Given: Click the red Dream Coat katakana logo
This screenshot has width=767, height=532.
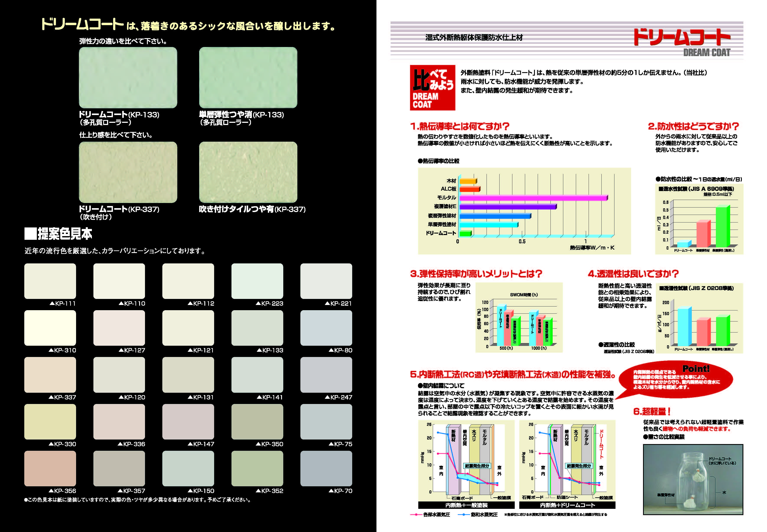Looking at the screenshot, I should (682, 37).
